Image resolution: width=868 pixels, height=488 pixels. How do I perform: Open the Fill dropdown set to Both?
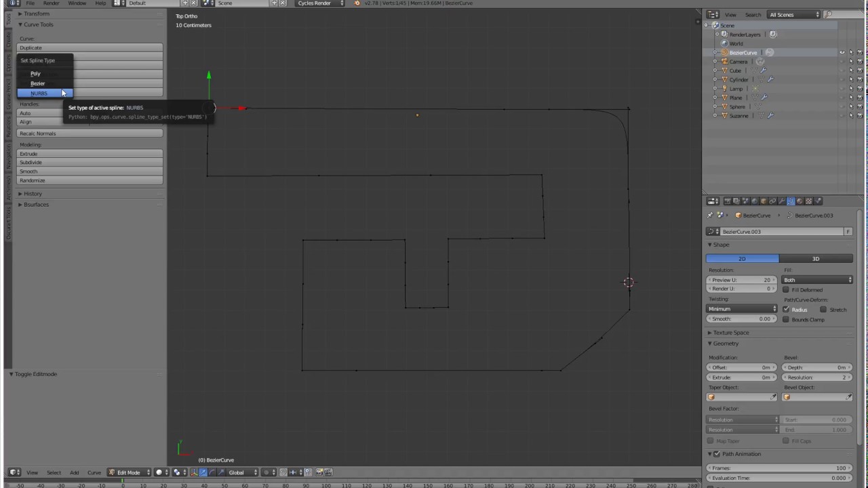coord(817,280)
